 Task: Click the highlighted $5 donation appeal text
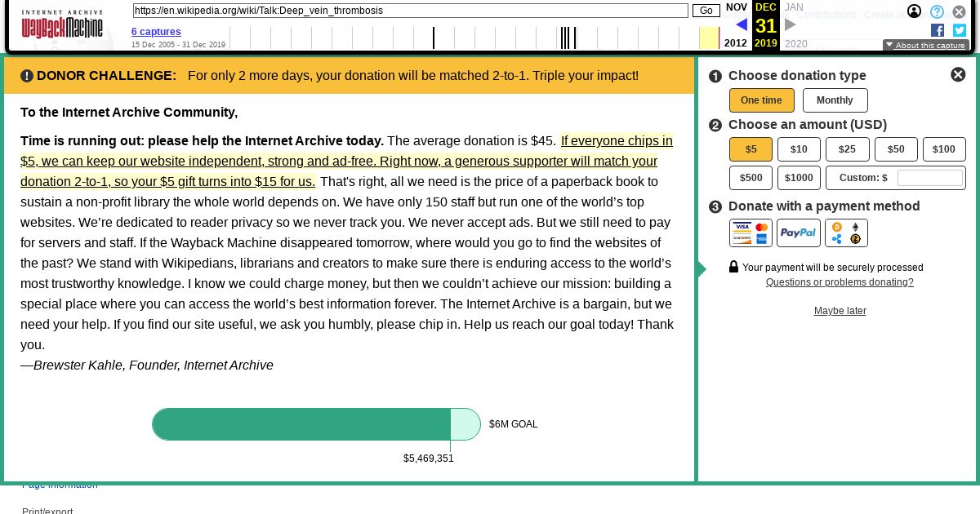point(346,161)
